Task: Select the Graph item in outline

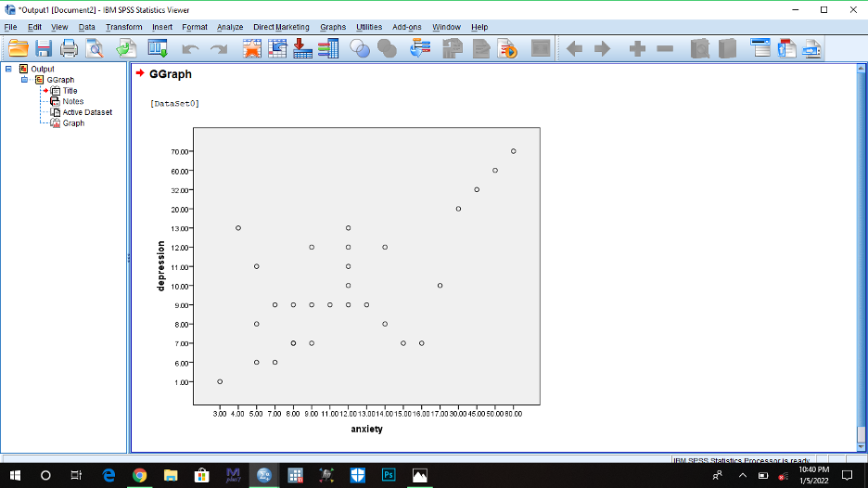Action: tap(73, 123)
